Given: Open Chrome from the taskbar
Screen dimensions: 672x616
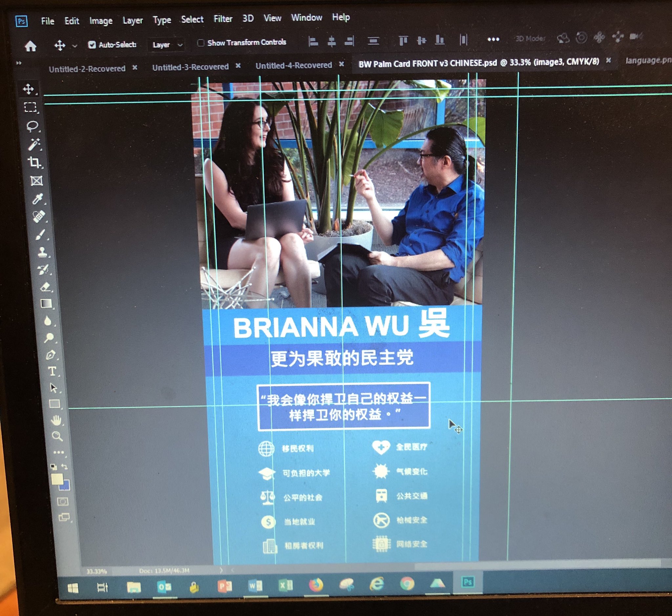Looking at the screenshot, I should [x=407, y=584].
